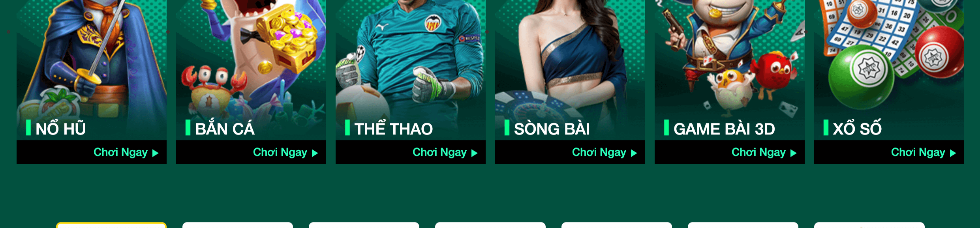
Task: Select the yellow-outlined white tab at bottom
Action: (x=111, y=225)
